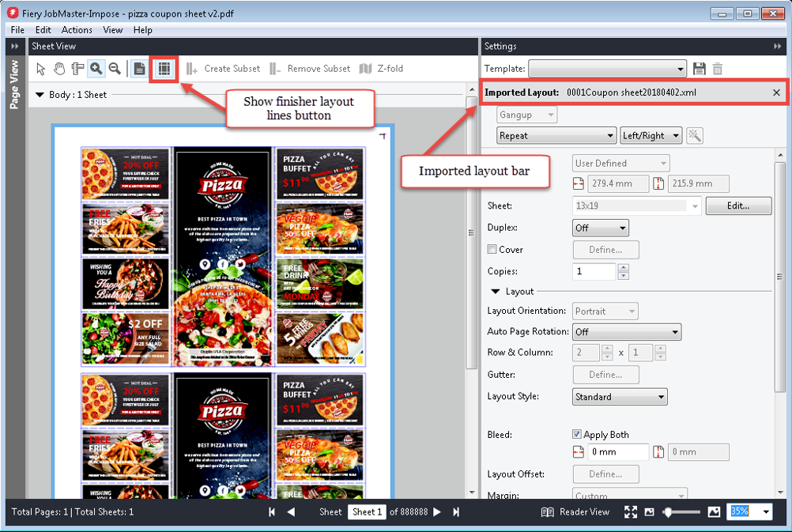Click the sheet Edit... button
The height and width of the screenshot is (532, 792).
click(x=738, y=206)
